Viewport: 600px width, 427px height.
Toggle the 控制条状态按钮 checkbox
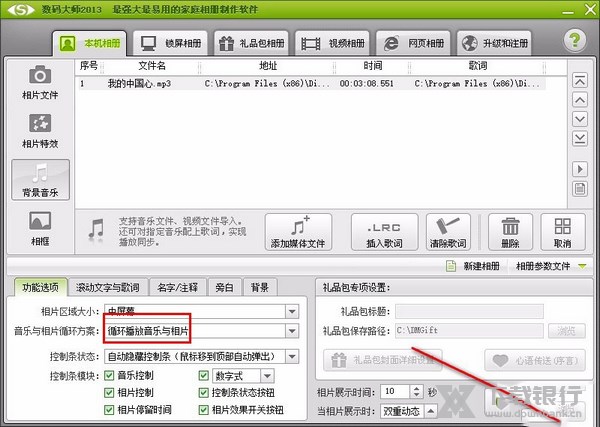pyautogui.click(x=205, y=393)
